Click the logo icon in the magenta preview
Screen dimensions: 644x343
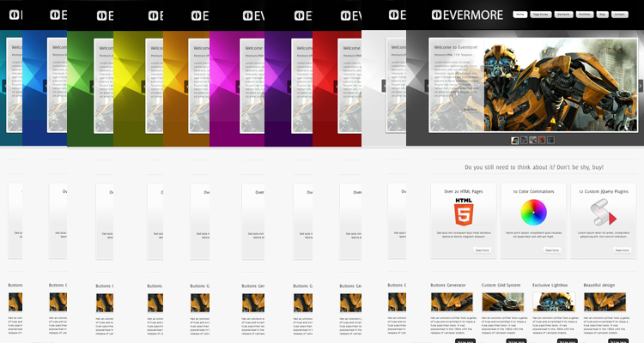point(248,15)
